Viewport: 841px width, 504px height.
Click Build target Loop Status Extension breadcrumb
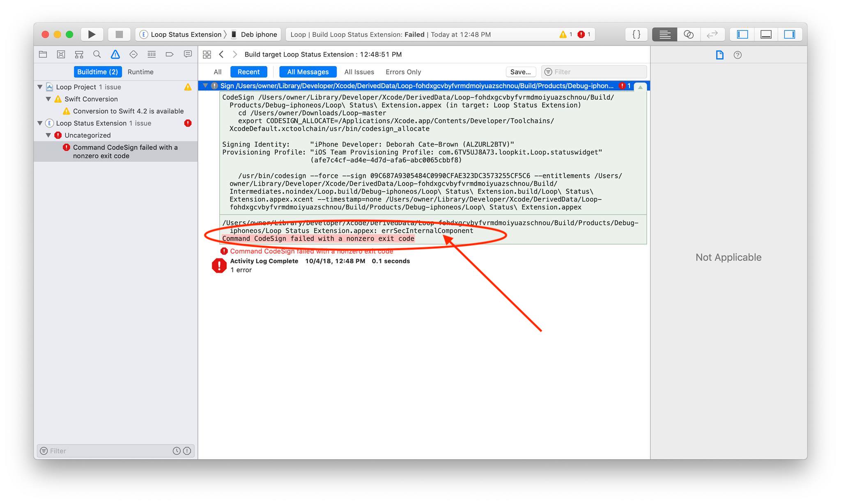click(323, 54)
